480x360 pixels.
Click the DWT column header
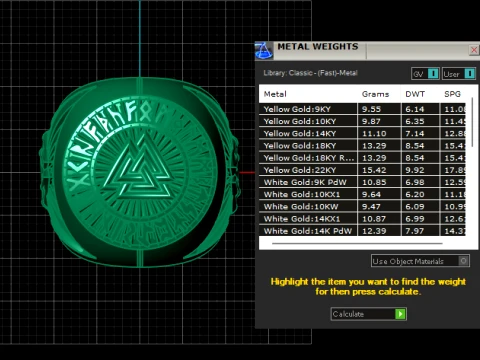coord(415,94)
